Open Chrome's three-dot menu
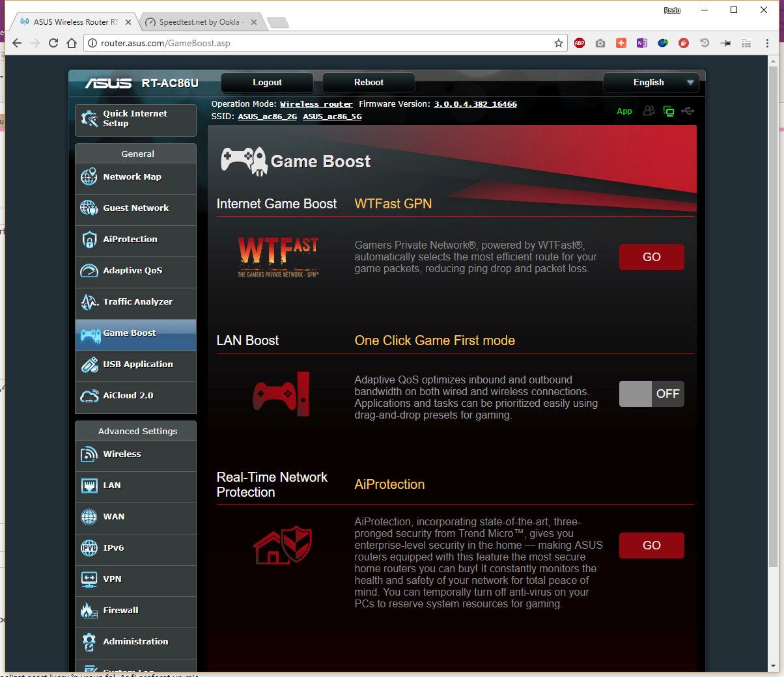This screenshot has height=677, width=784. pyautogui.click(x=768, y=43)
